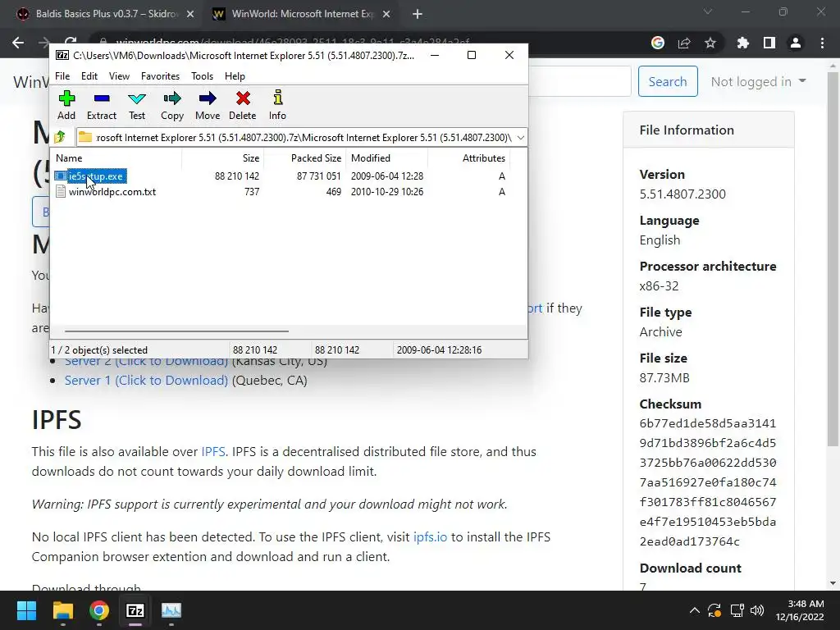Click the 7-Zip path input field
This screenshot has height=630, width=840.
point(302,138)
